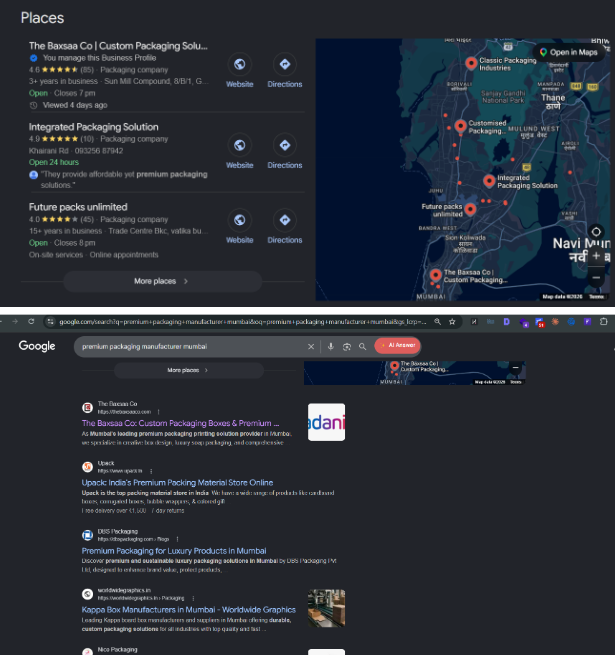
Task: Click the orange sunburst extension icon
Action: click(x=555, y=322)
